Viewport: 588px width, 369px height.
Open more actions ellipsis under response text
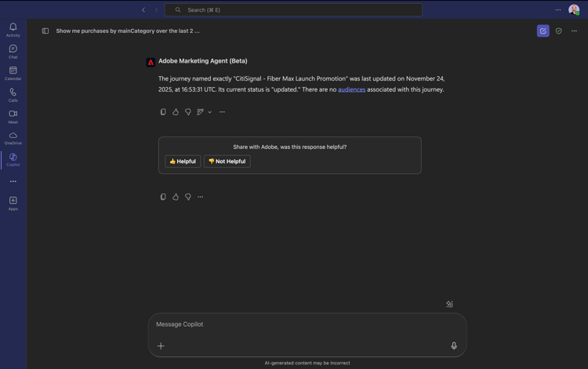click(222, 111)
